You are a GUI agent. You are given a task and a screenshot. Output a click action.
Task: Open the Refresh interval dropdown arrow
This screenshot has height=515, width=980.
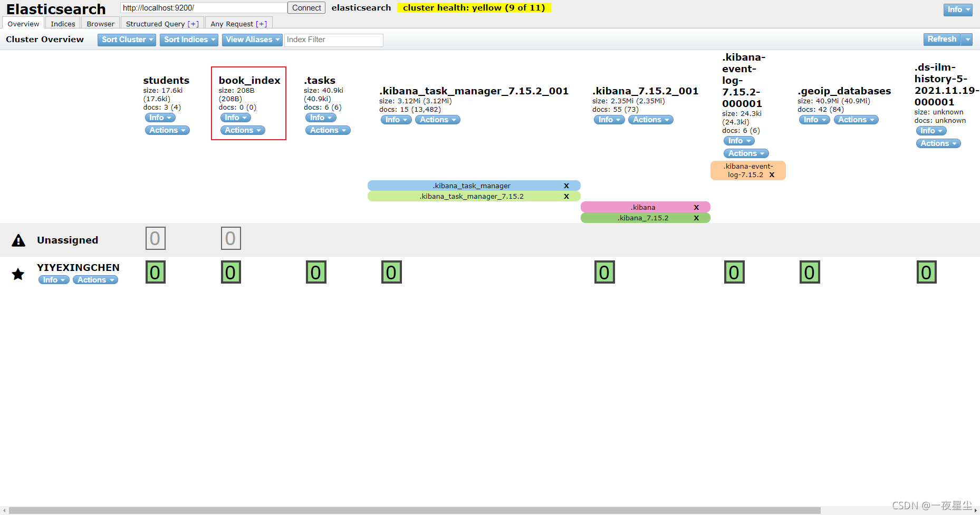pos(967,40)
